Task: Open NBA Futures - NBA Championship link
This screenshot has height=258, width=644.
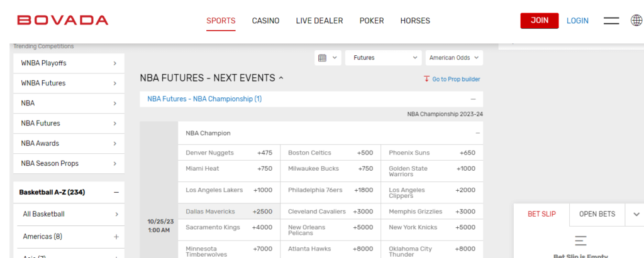Action: [x=204, y=99]
